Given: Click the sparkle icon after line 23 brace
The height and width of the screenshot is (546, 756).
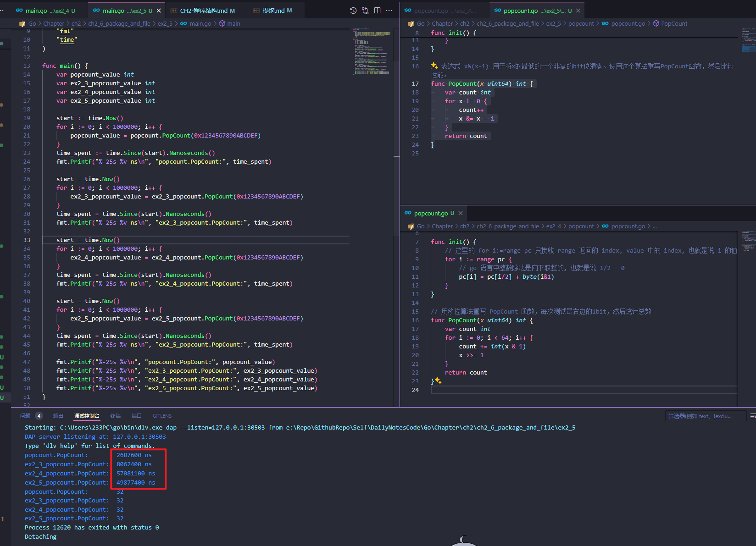Looking at the screenshot, I should pos(439,381).
